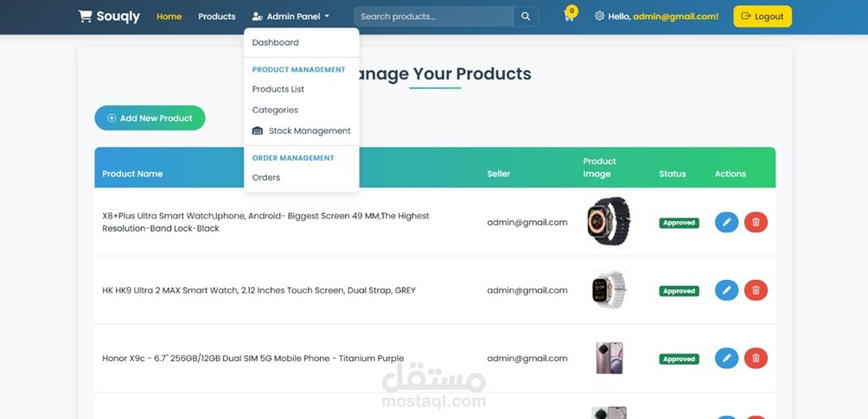This screenshot has height=419, width=868.
Task: Click the Approved badge for HK HK9 watch
Action: click(679, 291)
